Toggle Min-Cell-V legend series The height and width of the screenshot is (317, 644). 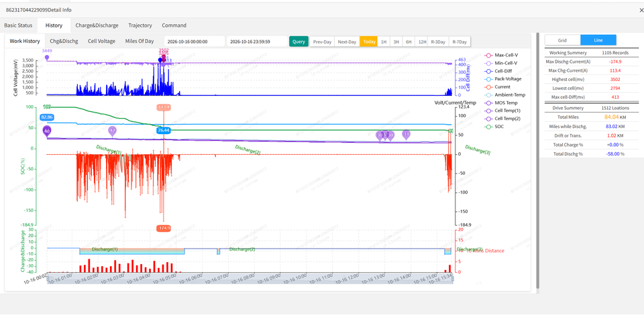point(502,63)
